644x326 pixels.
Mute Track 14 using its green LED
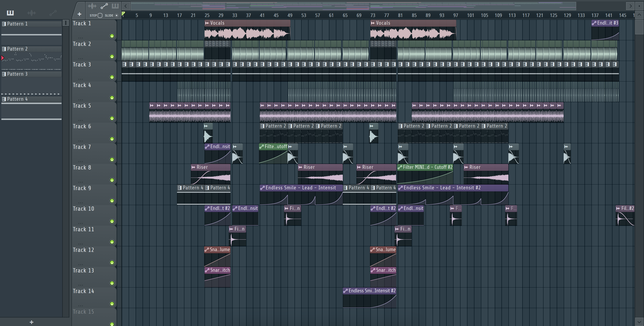pyautogui.click(x=112, y=304)
